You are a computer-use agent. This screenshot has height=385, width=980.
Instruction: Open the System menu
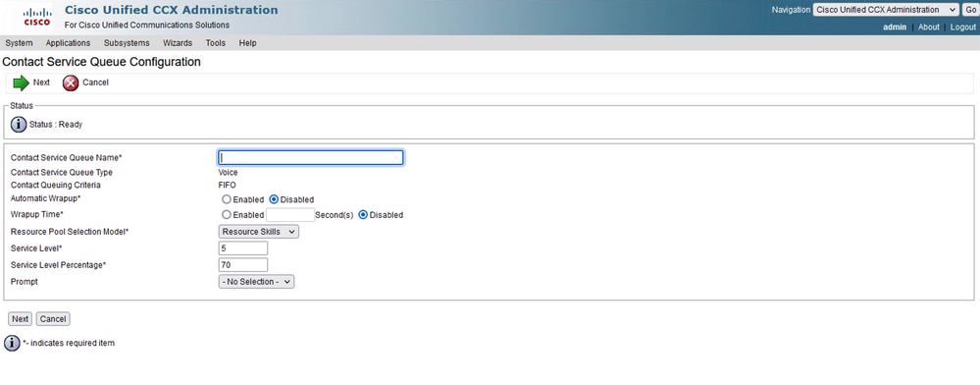point(19,43)
